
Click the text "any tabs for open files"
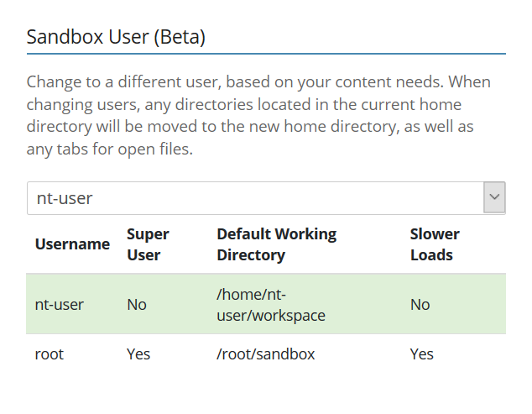click(x=109, y=150)
